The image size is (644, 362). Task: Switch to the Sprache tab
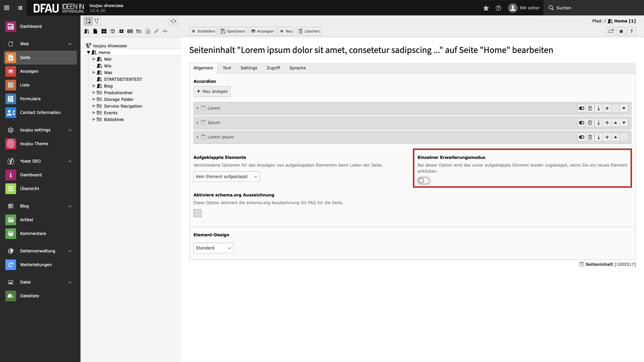coord(297,68)
